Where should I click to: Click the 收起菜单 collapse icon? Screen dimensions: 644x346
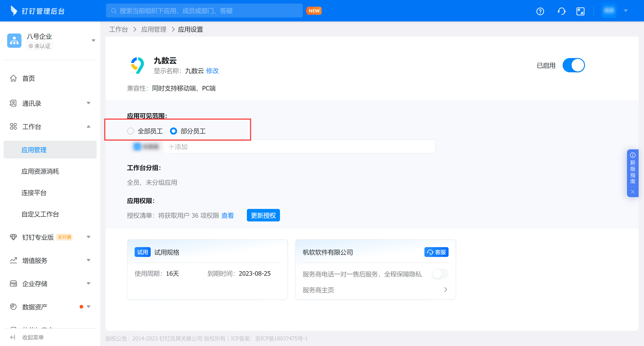[13, 337]
